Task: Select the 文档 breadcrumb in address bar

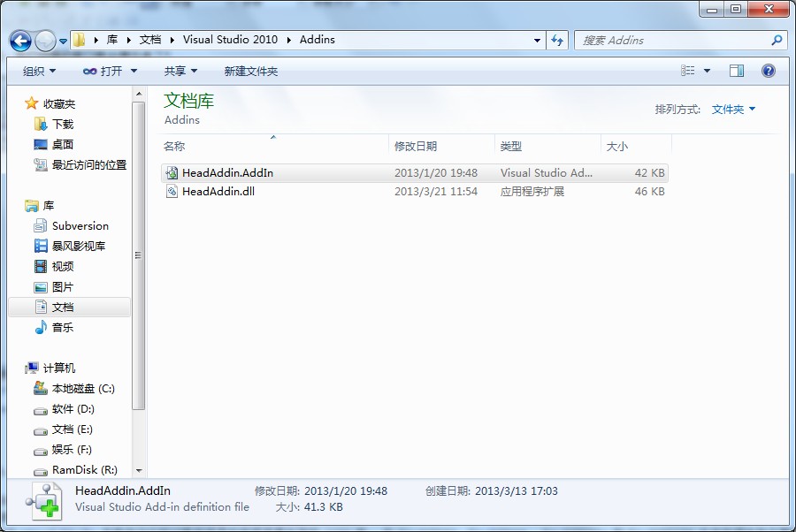Action: (150, 40)
